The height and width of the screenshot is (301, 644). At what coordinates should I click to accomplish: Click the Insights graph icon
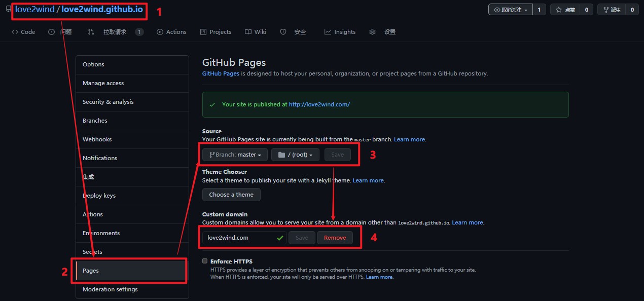[328, 32]
